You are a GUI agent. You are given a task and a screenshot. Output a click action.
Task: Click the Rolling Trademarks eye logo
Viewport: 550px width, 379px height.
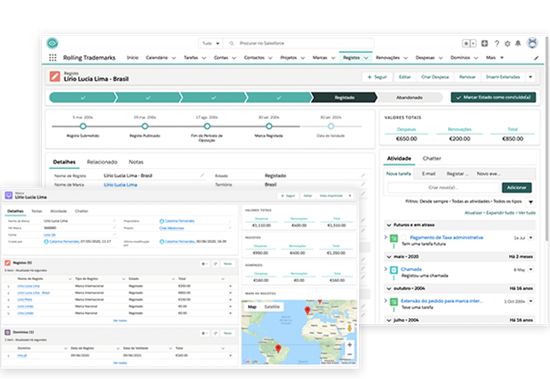(53, 43)
